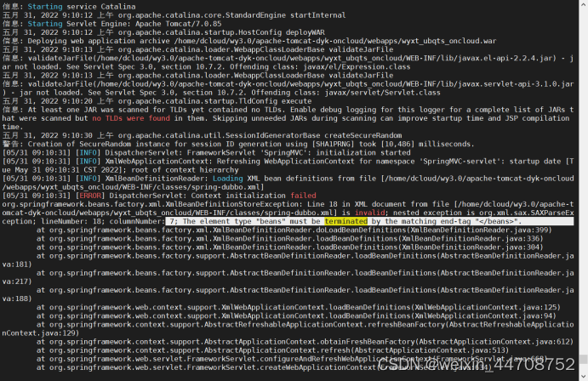Click the red "ERROR" log tag
The image size is (588, 381).
tap(90, 196)
